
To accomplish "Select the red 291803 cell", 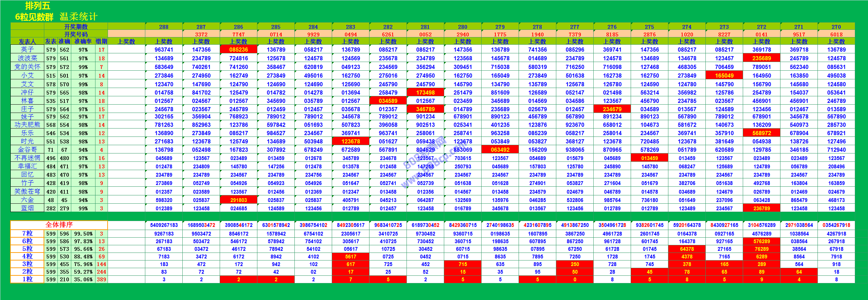I will (238, 200).
